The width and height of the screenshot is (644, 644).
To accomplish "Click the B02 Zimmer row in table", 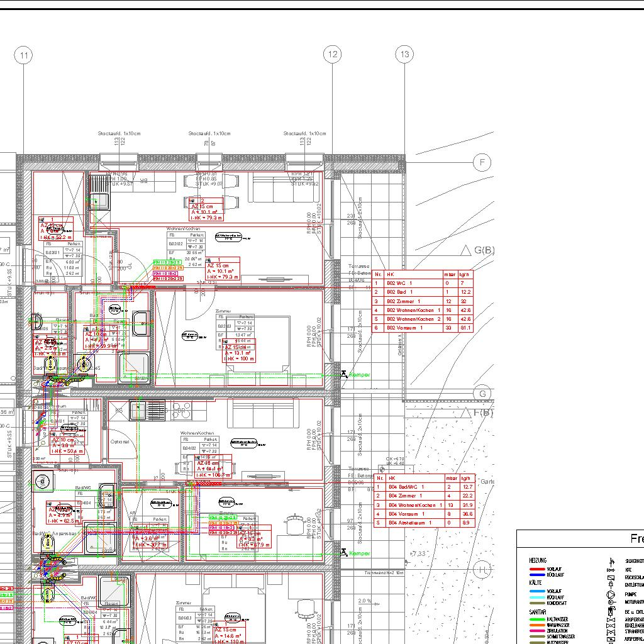I will pos(422,301).
